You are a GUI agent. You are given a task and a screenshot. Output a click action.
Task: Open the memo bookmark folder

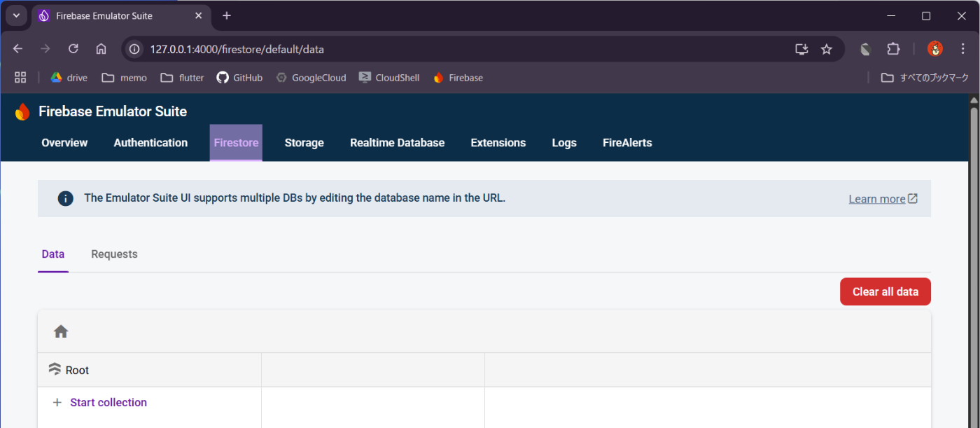coord(125,78)
